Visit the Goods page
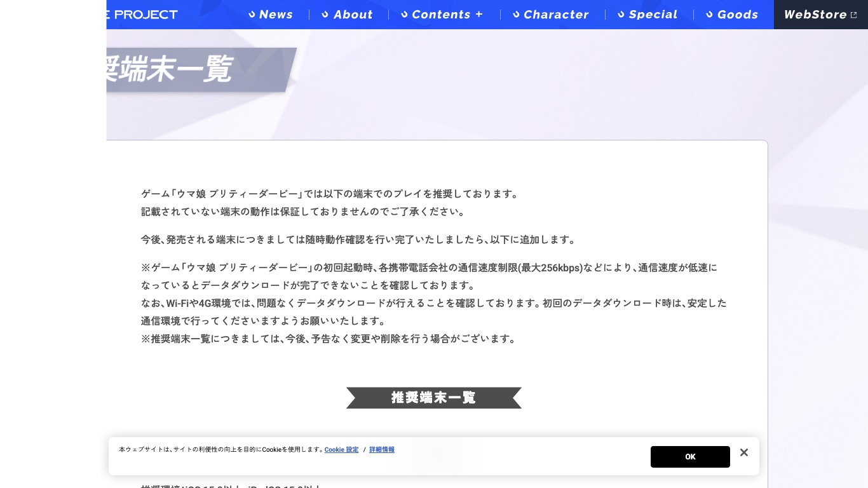 732,15
